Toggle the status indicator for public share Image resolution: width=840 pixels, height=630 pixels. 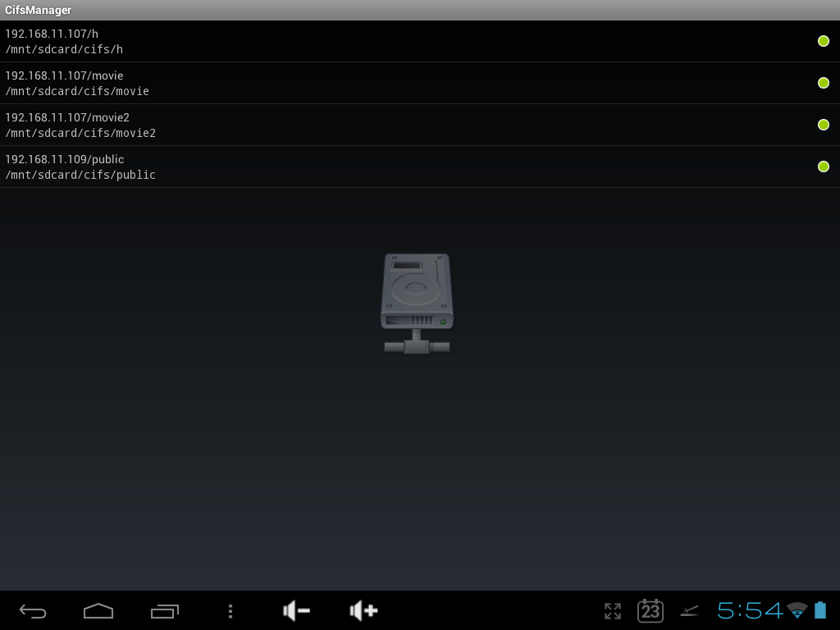pyautogui.click(x=823, y=167)
